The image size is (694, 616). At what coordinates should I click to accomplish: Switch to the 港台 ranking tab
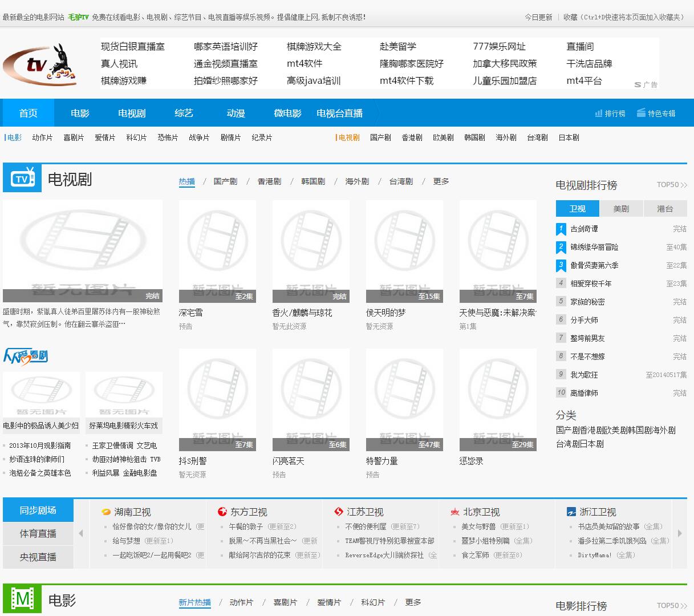[665, 209]
